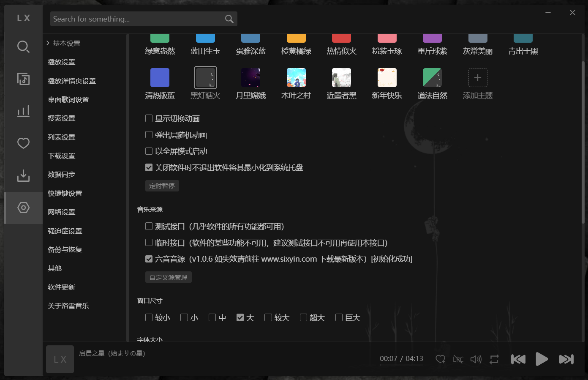This screenshot has width=588, height=380.
Task: Click the LX album cover placeholder
Action: click(x=60, y=359)
